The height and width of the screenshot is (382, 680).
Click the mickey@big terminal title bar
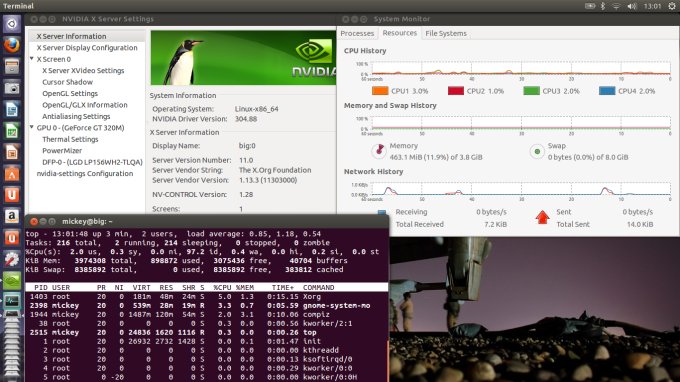pos(206,221)
